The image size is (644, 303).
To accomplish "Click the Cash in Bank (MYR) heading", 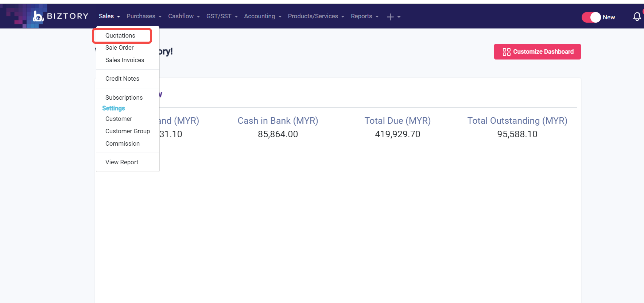I will click(x=278, y=121).
